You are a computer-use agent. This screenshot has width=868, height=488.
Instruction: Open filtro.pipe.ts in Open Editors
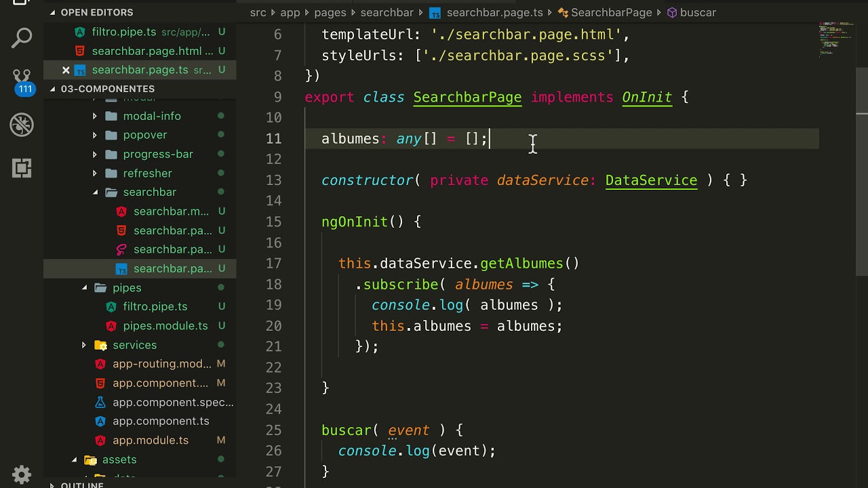click(140, 32)
